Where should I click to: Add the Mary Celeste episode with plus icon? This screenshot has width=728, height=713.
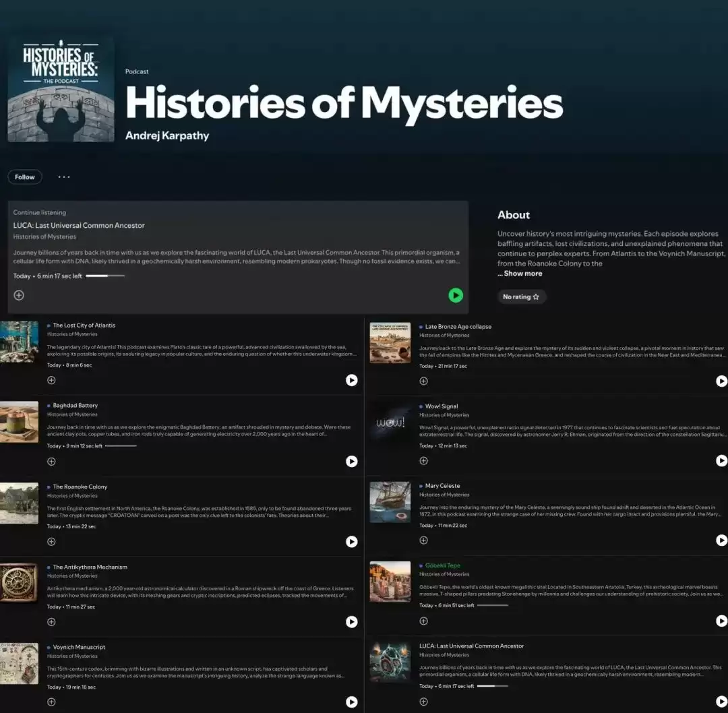pyautogui.click(x=423, y=540)
